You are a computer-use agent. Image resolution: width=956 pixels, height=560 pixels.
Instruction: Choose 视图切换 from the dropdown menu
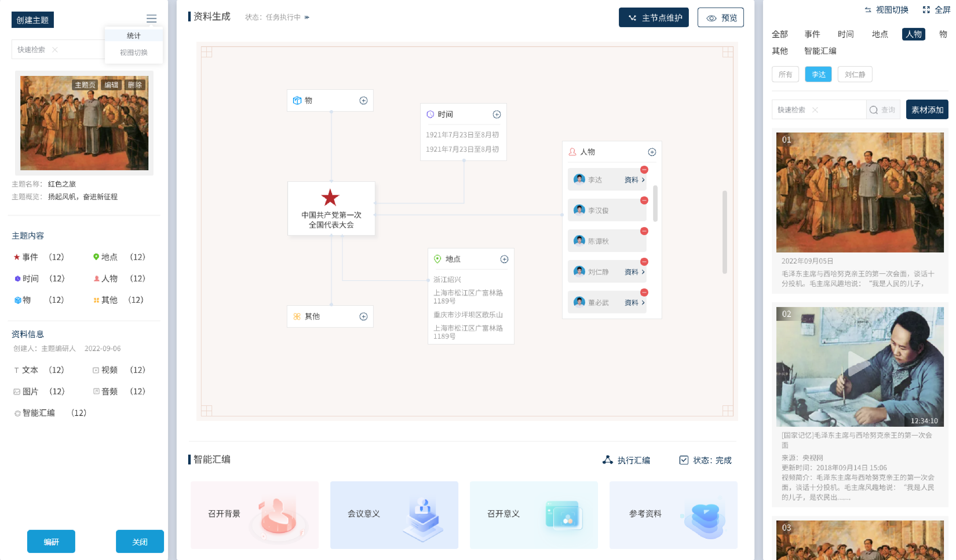(134, 52)
